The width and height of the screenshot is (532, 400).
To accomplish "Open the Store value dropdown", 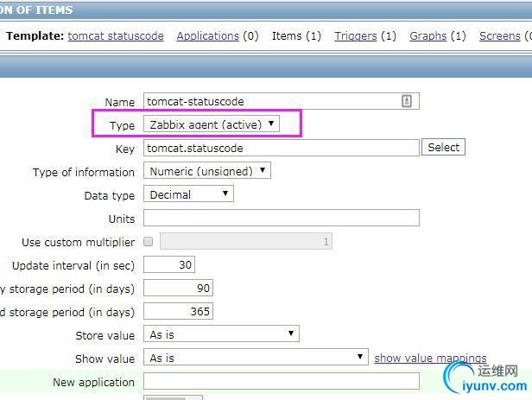I will click(221, 334).
